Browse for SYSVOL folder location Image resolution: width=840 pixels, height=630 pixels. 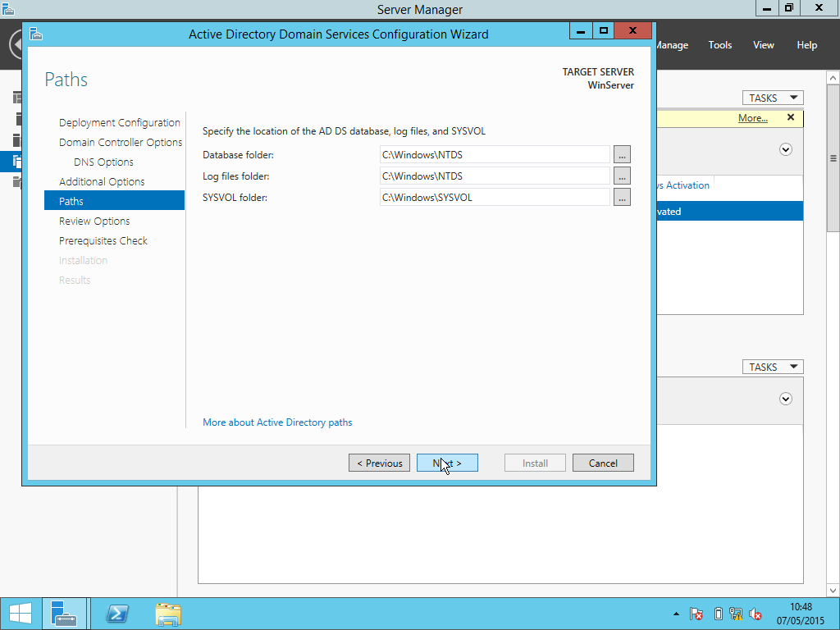click(622, 197)
